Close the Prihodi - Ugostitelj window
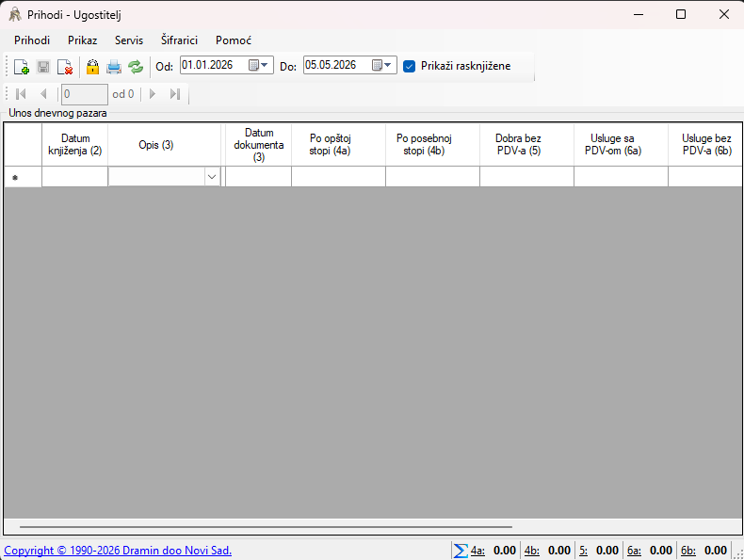The height and width of the screenshot is (560, 744). click(x=724, y=14)
